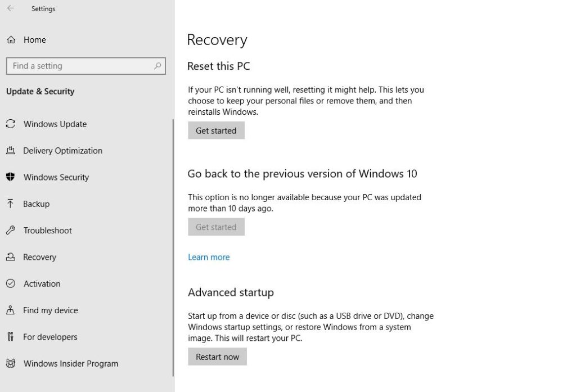Click the Windows Insider Program cat icon

click(x=11, y=363)
